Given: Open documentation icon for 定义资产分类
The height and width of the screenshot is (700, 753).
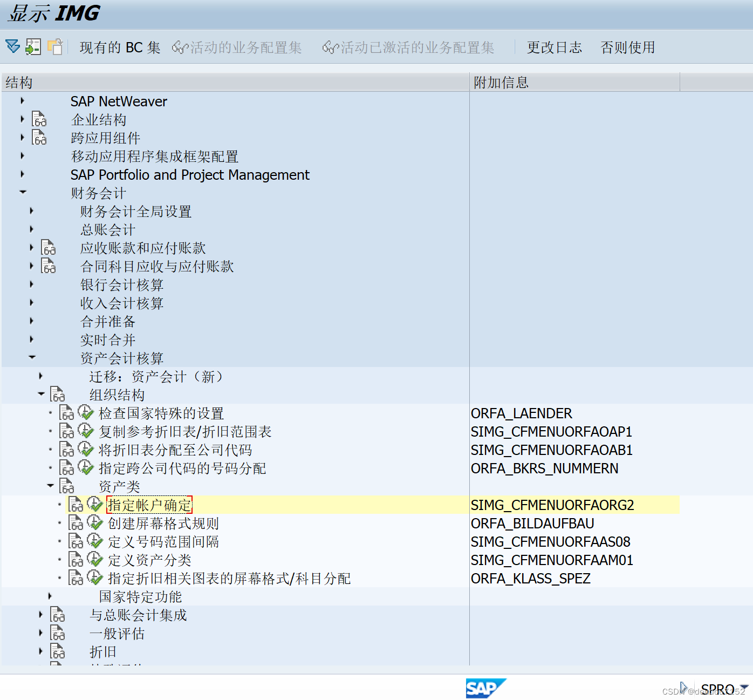Looking at the screenshot, I should pyautogui.click(x=76, y=560).
